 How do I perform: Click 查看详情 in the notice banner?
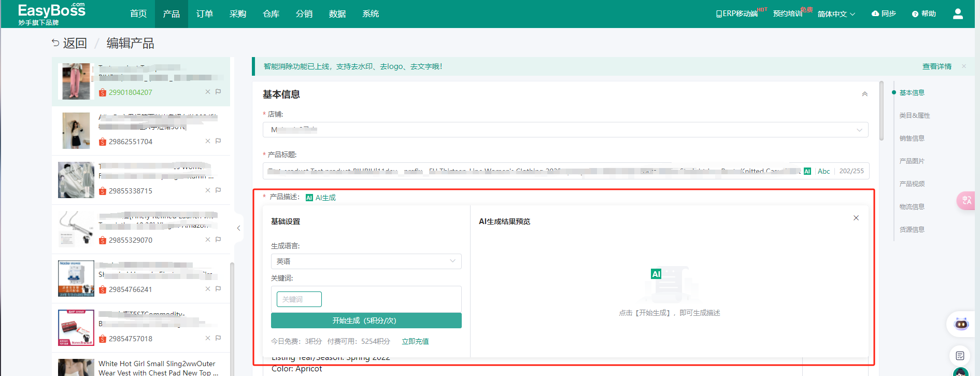(936, 66)
